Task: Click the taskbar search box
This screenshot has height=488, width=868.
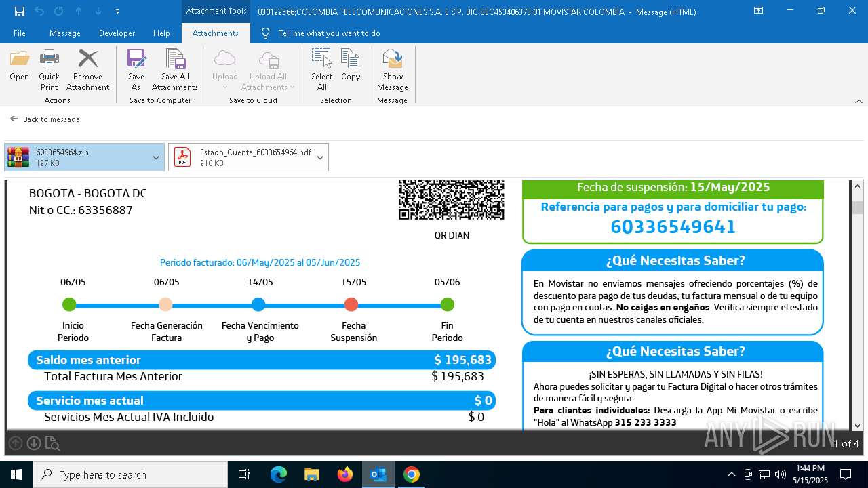Action: click(130, 474)
